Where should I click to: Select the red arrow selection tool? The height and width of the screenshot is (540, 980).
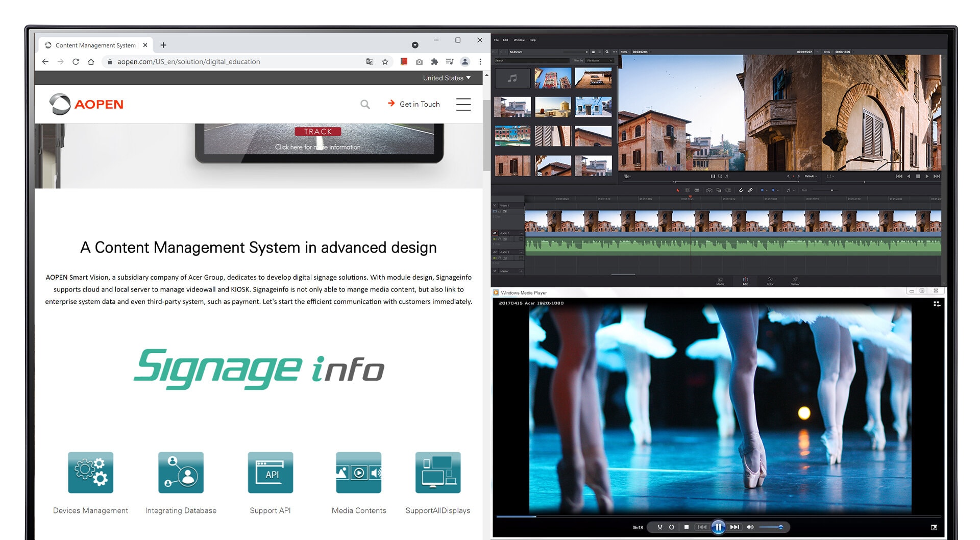pos(678,190)
